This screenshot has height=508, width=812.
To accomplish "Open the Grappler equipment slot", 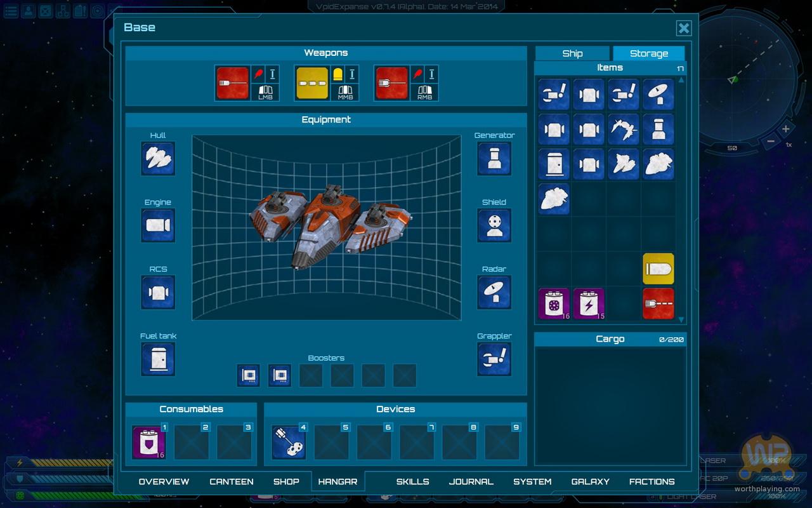I will click(494, 359).
